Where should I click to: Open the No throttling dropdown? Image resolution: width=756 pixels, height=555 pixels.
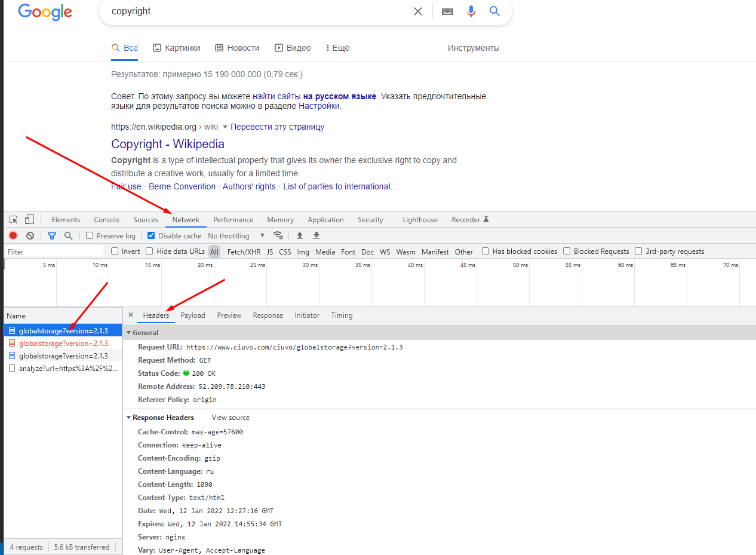[236, 236]
